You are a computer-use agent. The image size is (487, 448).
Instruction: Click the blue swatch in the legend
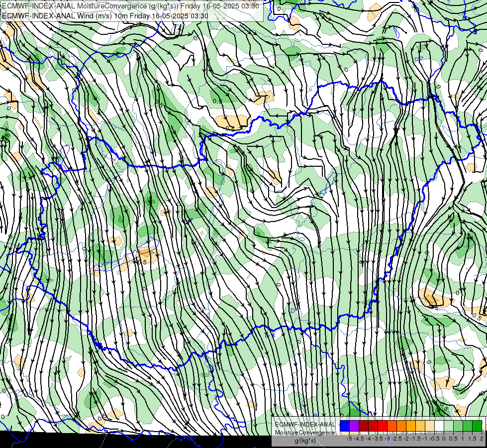click(x=345, y=426)
